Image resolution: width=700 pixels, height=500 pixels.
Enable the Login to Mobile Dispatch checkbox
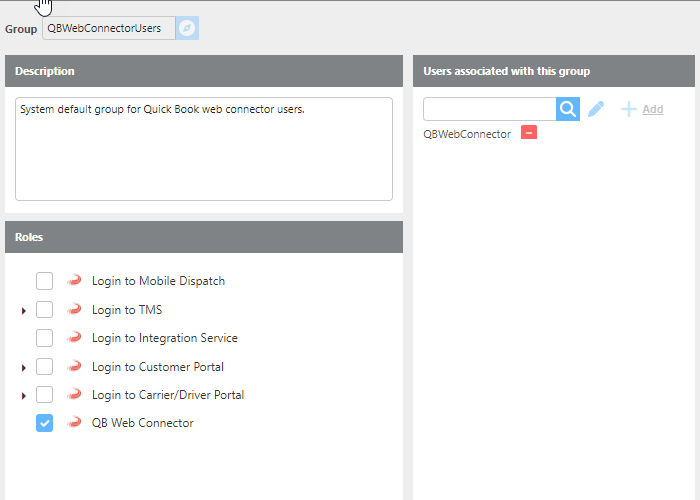(x=44, y=281)
